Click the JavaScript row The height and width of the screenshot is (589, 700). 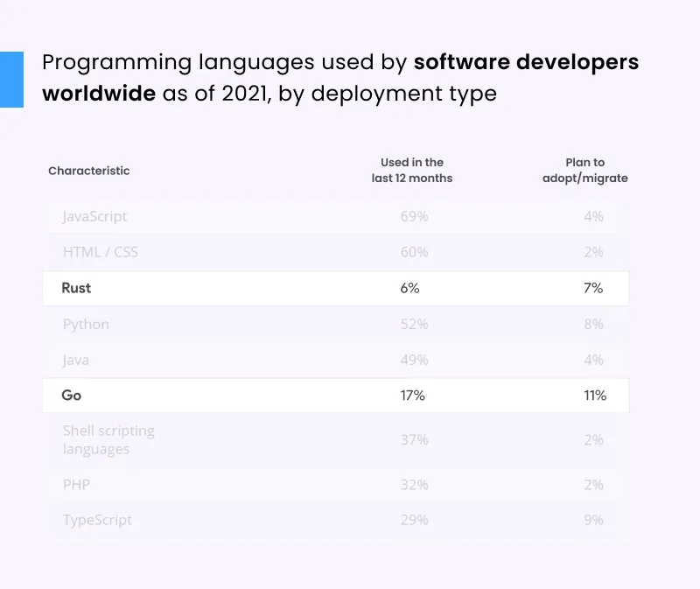pos(336,216)
